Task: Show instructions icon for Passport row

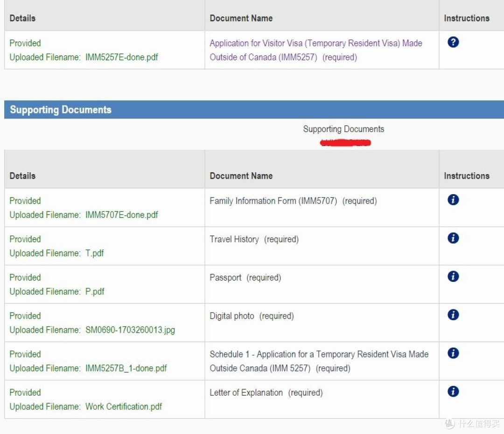Action: pyautogui.click(x=453, y=276)
